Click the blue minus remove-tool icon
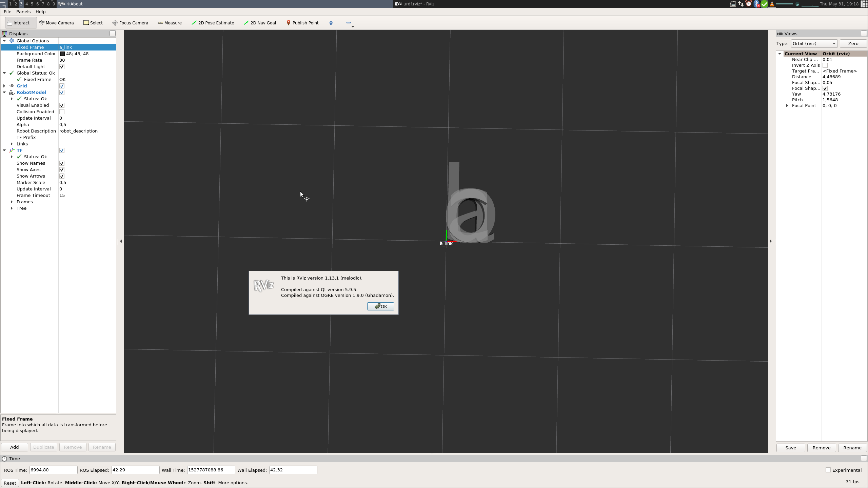 click(348, 23)
